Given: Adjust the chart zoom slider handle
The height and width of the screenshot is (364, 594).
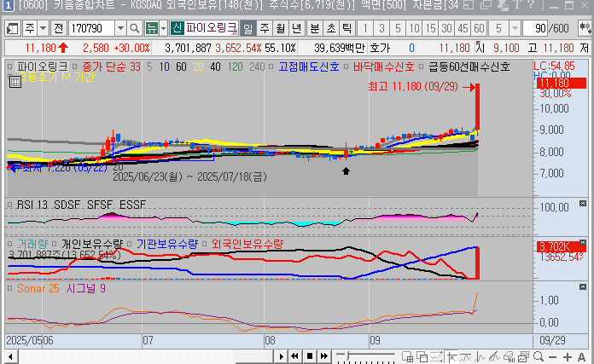Looking at the screenshot, I should [347, 355].
